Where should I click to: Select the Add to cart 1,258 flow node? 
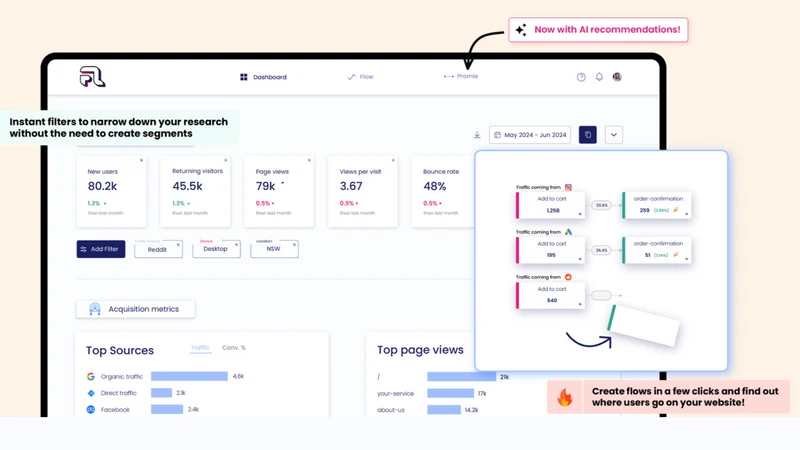tap(551, 205)
